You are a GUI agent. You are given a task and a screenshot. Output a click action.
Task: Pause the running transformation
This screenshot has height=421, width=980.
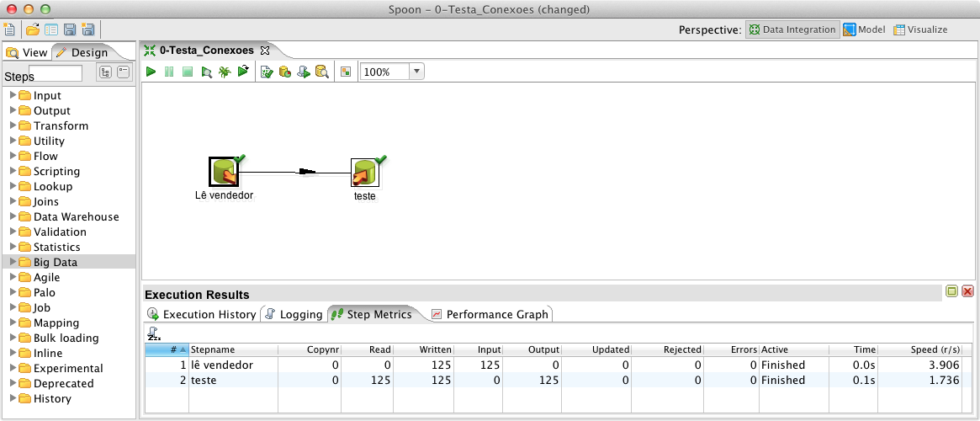pyautogui.click(x=169, y=72)
